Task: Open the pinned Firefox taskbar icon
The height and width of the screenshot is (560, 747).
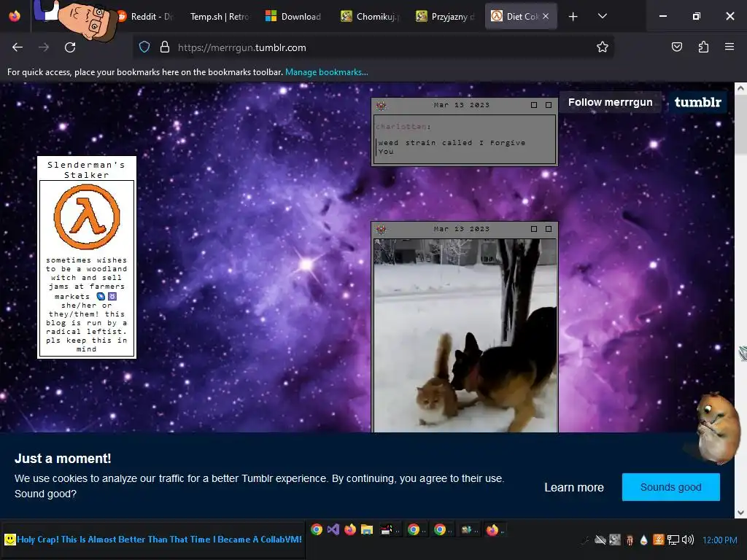Action: (350, 529)
